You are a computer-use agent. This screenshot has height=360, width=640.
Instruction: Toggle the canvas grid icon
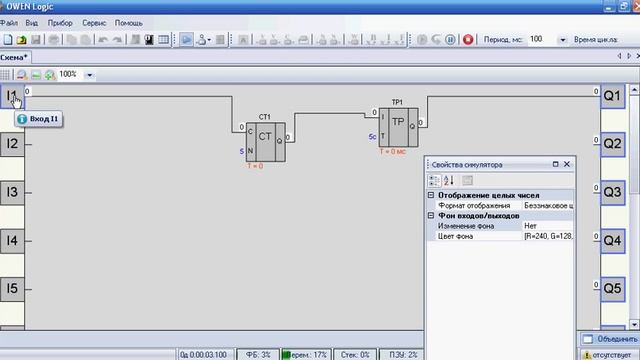pos(5,75)
